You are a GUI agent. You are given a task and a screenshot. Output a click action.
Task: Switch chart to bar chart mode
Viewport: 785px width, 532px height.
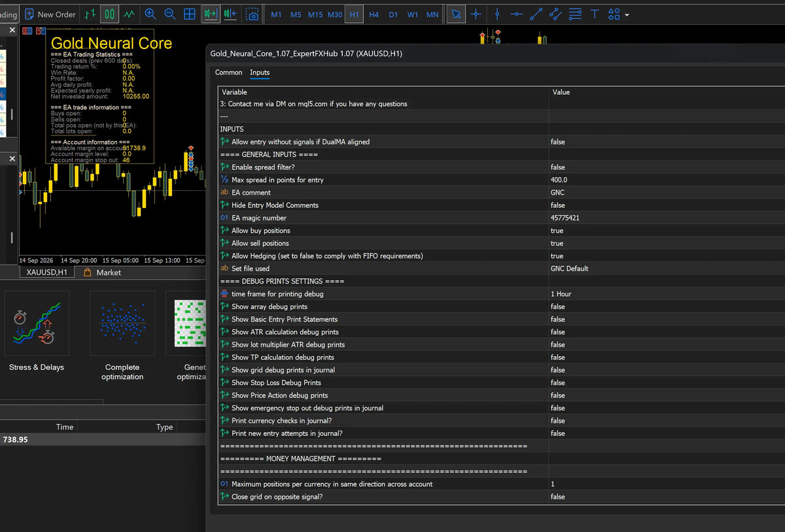pyautogui.click(x=90, y=14)
